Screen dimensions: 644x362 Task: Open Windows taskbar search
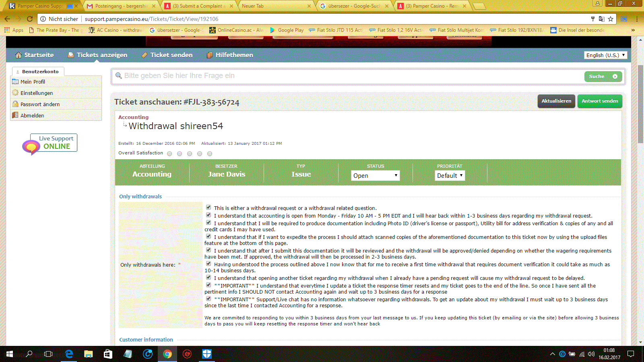[29, 354]
